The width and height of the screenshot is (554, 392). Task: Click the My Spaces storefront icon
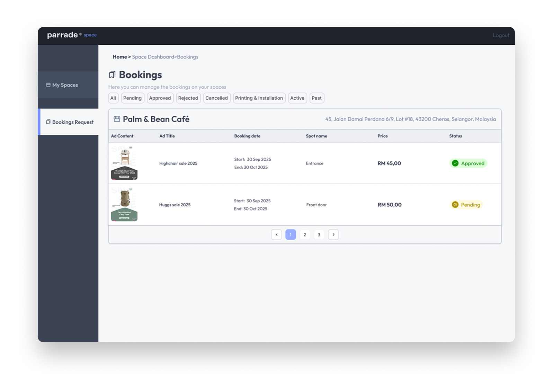pos(48,85)
